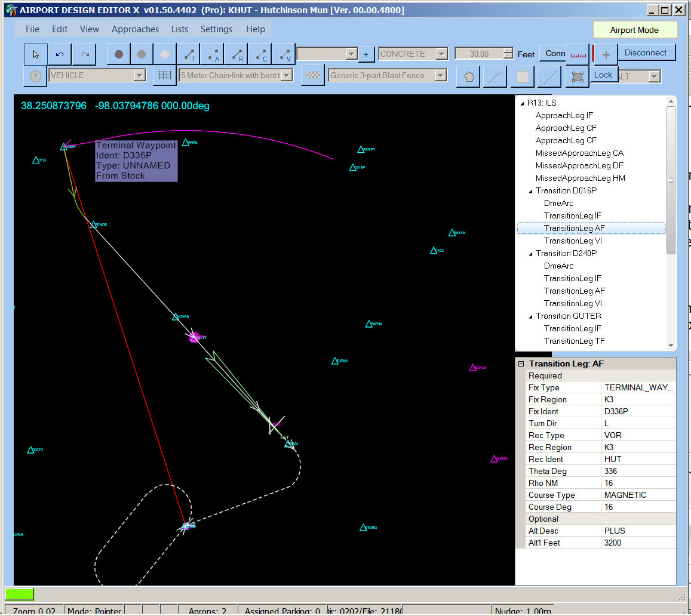Select MissedApproachLeg CA in the tree
This screenshot has width=691, height=616.
[579, 153]
